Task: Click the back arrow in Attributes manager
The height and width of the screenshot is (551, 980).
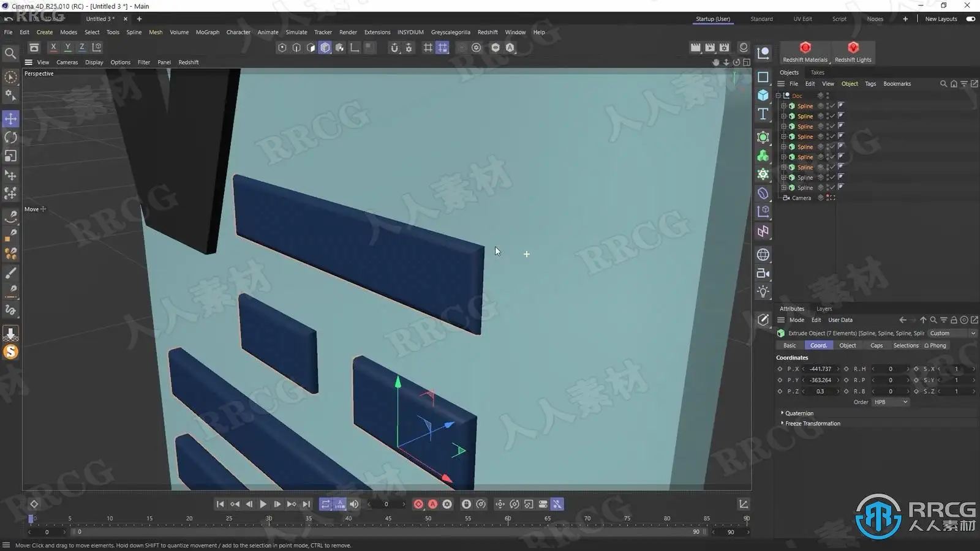Action: click(x=902, y=320)
